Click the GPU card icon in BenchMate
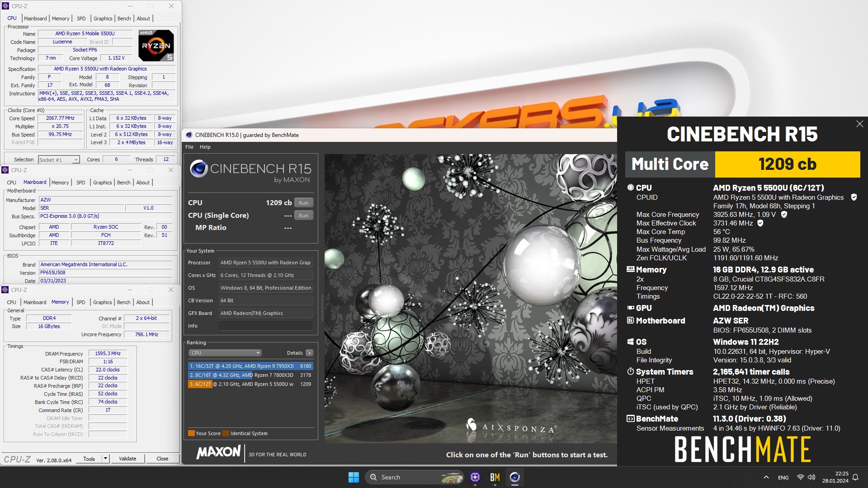The width and height of the screenshot is (868, 488). click(x=630, y=308)
